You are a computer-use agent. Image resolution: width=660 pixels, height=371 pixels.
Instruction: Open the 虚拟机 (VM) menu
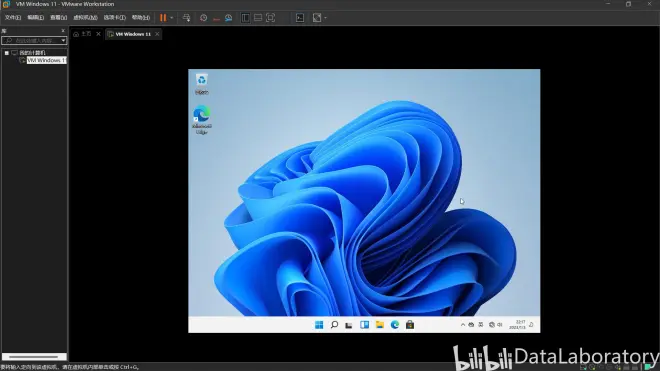[85, 18]
